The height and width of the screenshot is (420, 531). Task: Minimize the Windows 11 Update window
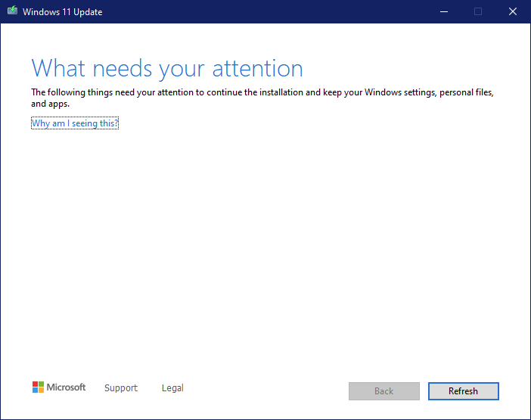pyautogui.click(x=444, y=12)
